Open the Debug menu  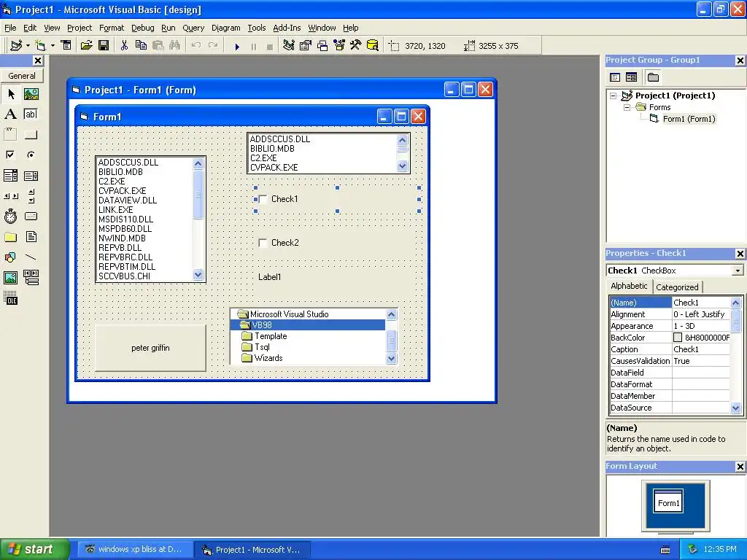point(142,28)
